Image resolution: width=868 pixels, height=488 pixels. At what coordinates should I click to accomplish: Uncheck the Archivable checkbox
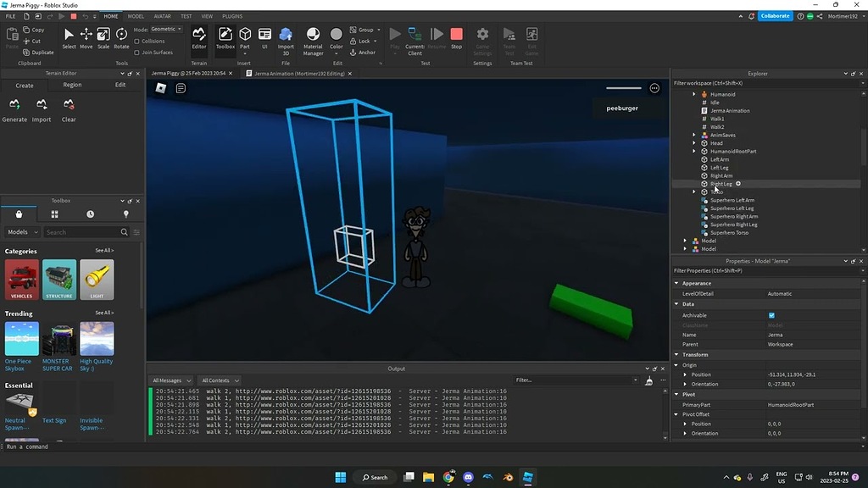click(x=771, y=315)
